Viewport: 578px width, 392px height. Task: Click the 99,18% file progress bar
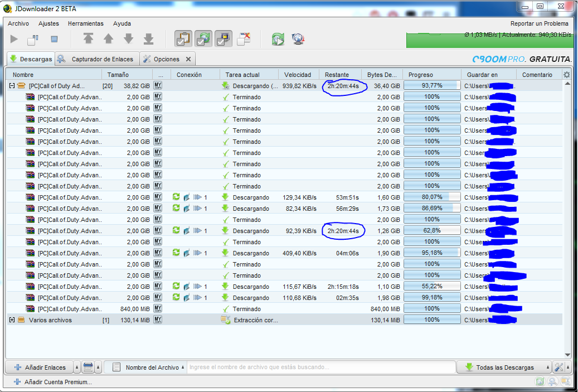coord(432,297)
